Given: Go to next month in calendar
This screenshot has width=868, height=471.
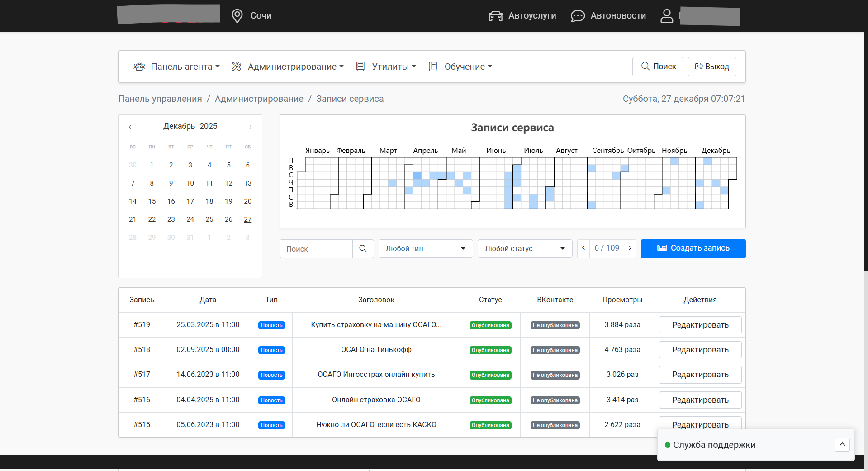Looking at the screenshot, I should 250,127.
